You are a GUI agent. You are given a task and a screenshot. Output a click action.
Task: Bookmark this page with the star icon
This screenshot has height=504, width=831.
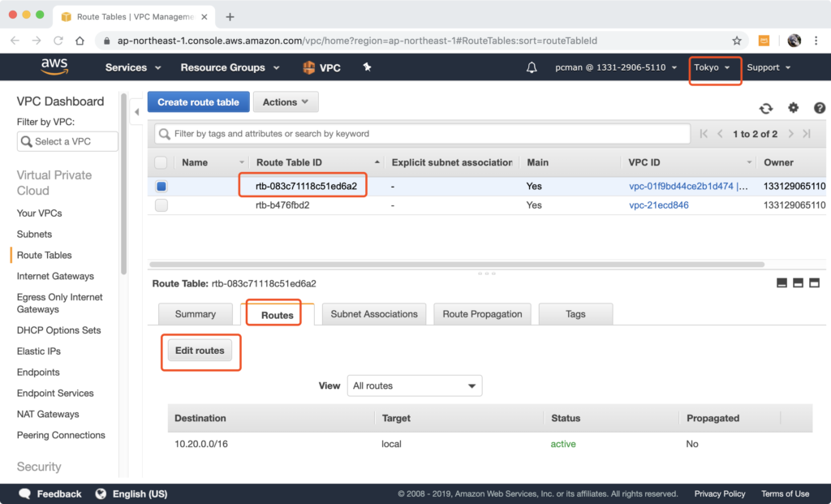(x=737, y=41)
